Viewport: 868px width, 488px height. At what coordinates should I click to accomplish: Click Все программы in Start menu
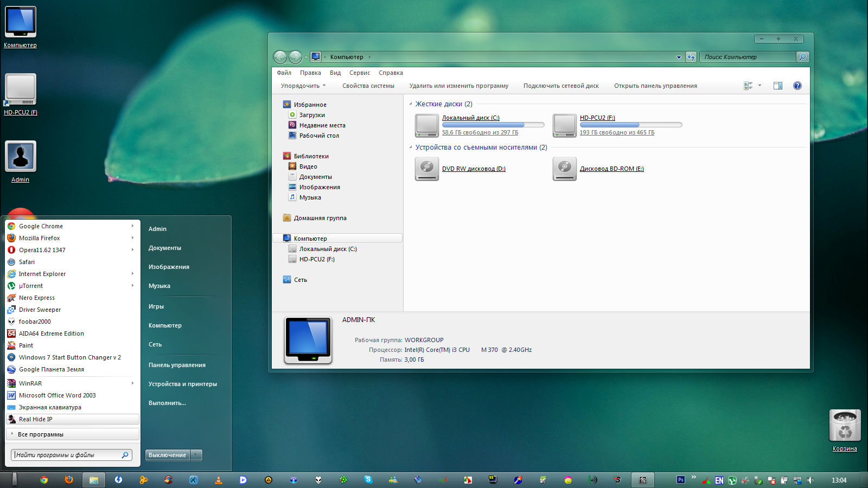click(x=41, y=434)
